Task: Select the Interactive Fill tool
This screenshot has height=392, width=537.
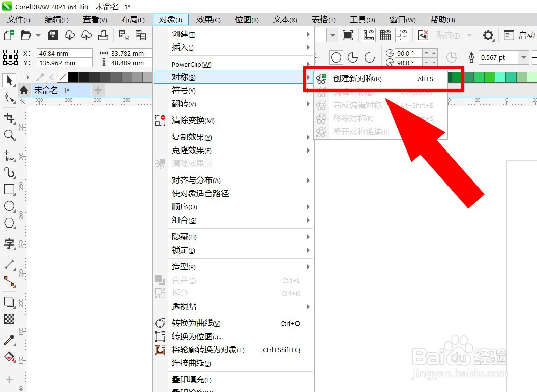Action: coord(9,357)
